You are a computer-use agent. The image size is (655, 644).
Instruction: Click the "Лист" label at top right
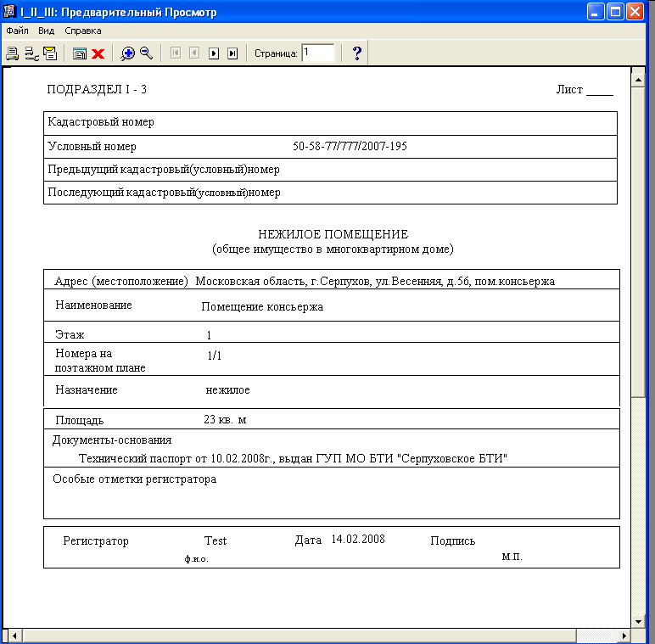[x=569, y=89]
